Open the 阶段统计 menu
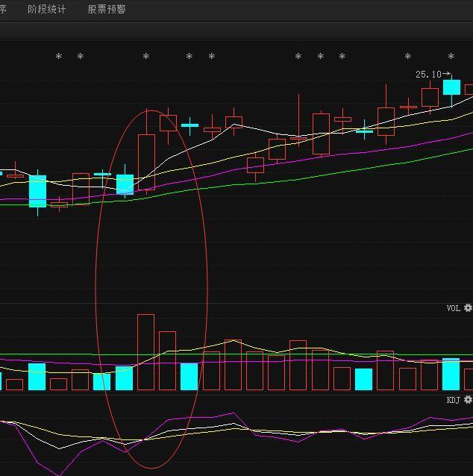 click(x=46, y=10)
